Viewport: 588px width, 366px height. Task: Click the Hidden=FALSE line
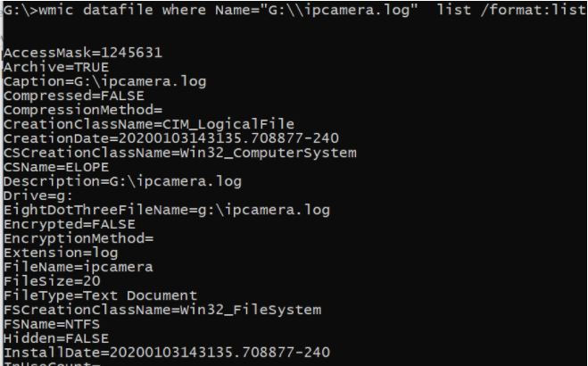tap(55, 338)
